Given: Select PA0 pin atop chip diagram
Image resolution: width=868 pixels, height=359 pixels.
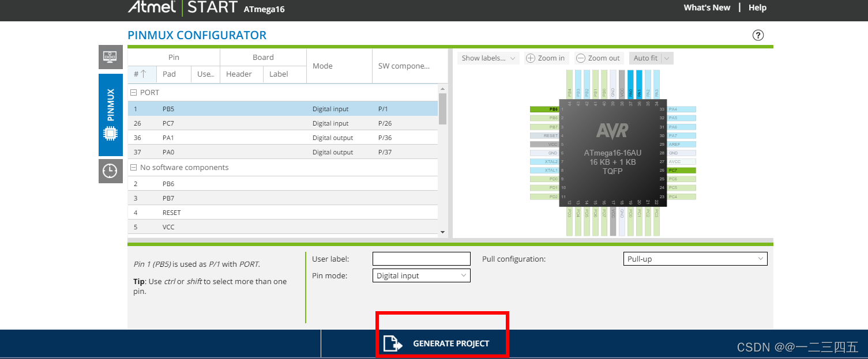Looking at the screenshot, I should point(630,84).
